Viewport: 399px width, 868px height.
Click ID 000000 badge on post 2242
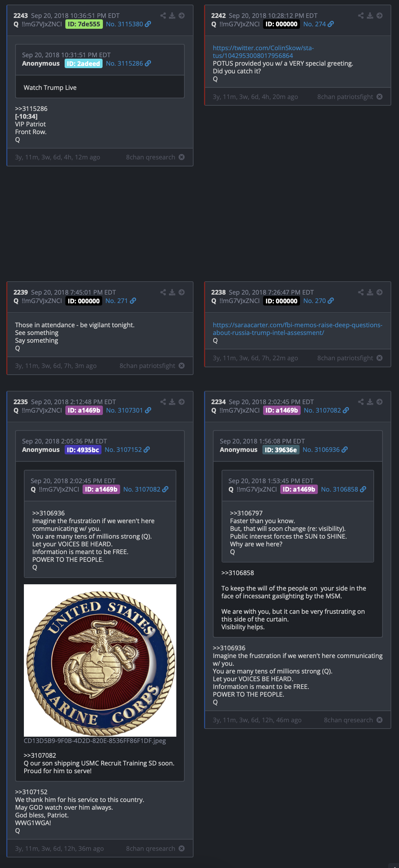pos(281,24)
